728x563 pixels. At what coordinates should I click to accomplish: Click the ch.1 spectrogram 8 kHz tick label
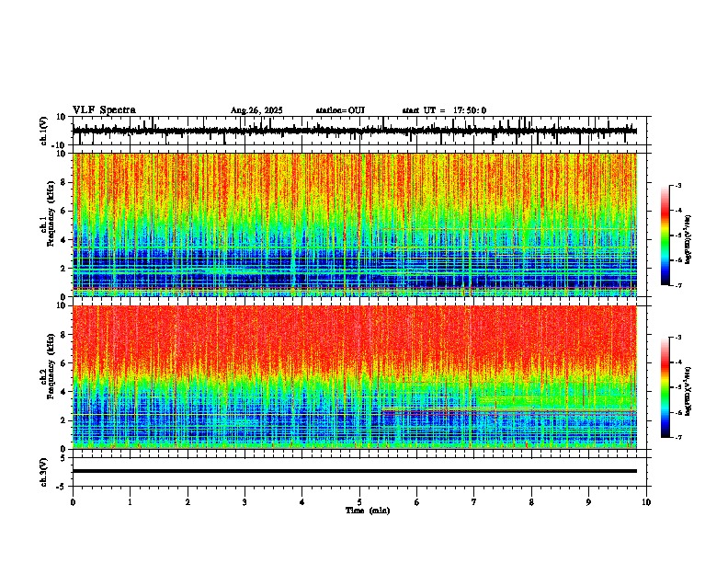64,182
